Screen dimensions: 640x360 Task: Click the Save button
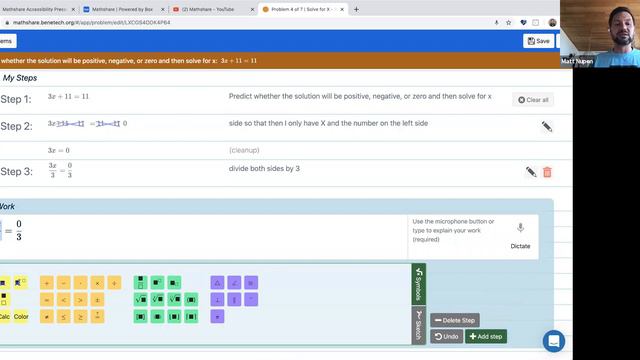(538, 41)
